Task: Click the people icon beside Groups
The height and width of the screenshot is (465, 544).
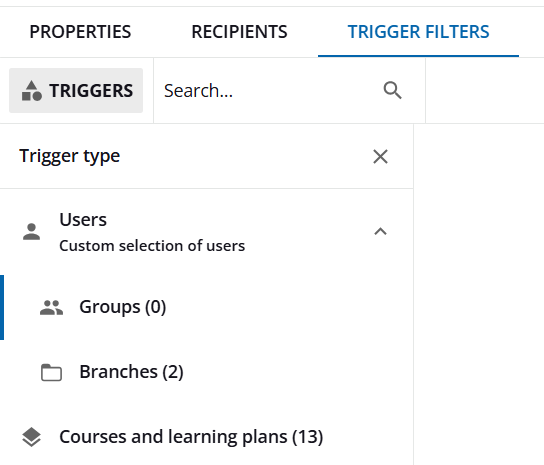Action: coord(51,307)
